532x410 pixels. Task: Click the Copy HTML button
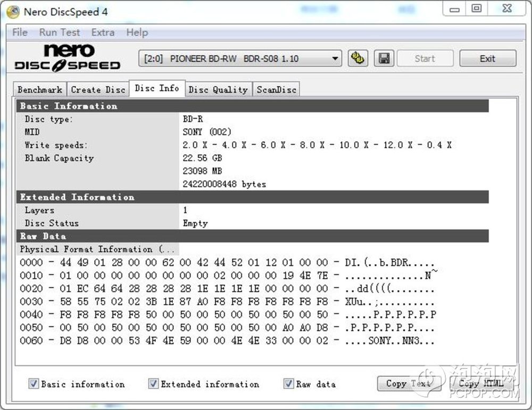click(481, 383)
